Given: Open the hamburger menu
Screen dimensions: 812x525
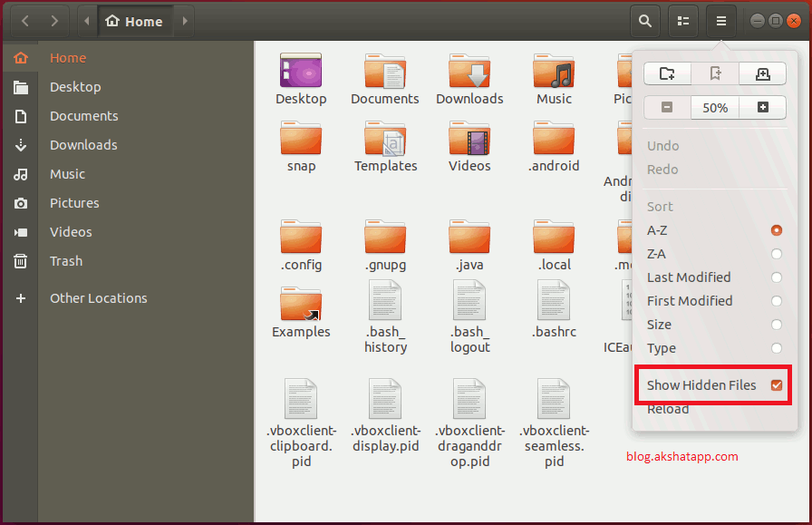Looking at the screenshot, I should point(720,20).
